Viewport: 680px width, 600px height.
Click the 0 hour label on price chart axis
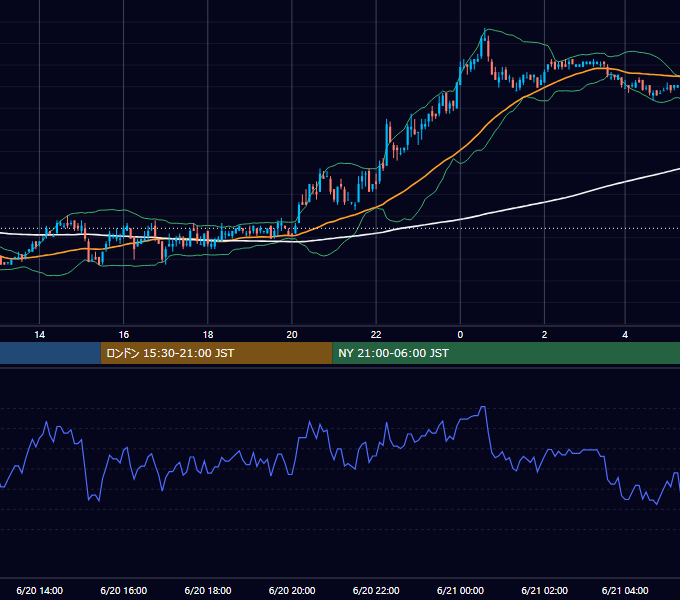pyautogui.click(x=460, y=335)
